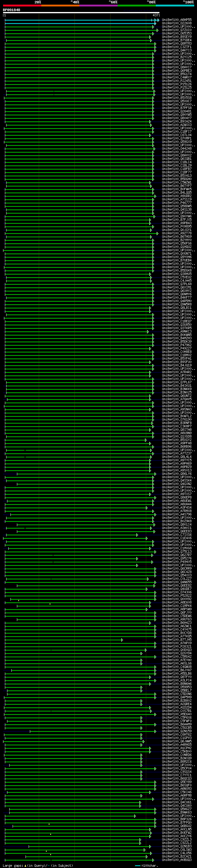Image resolution: width=197 pixels, height=868 pixels.
Task: Open hit UniRef100_O22608
Action: [177, 23]
